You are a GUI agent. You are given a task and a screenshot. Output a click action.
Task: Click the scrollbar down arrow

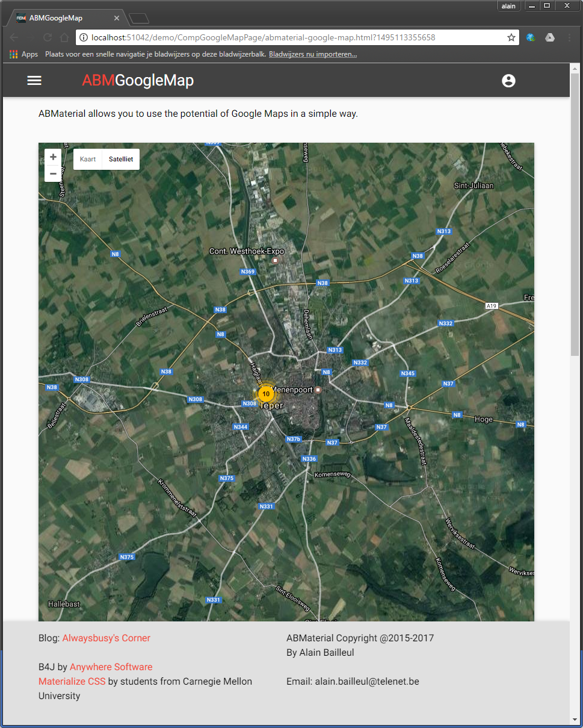(x=575, y=720)
